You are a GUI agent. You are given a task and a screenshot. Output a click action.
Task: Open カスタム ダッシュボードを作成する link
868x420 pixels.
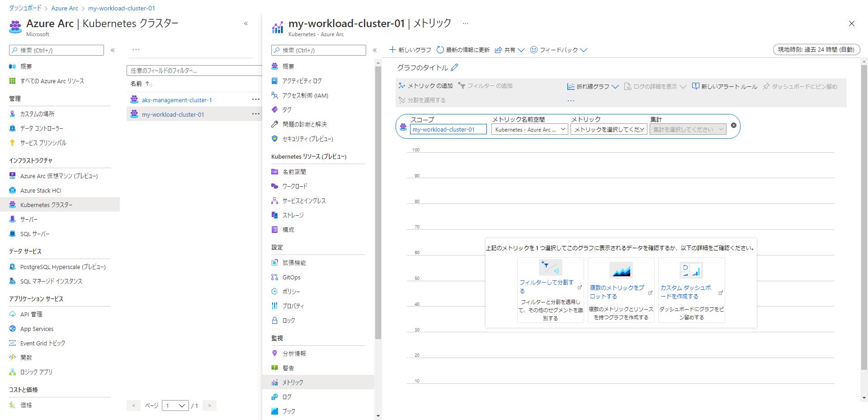[x=686, y=292]
